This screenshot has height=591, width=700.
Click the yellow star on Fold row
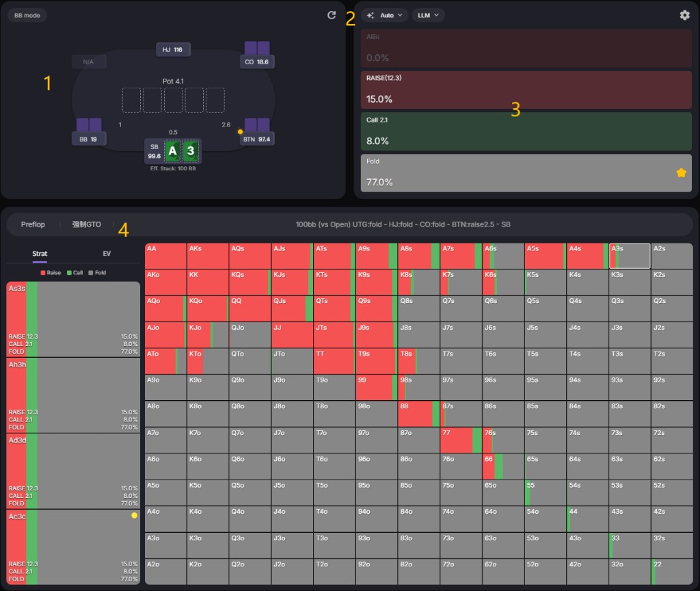pyautogui.click(x=681, y=172)
